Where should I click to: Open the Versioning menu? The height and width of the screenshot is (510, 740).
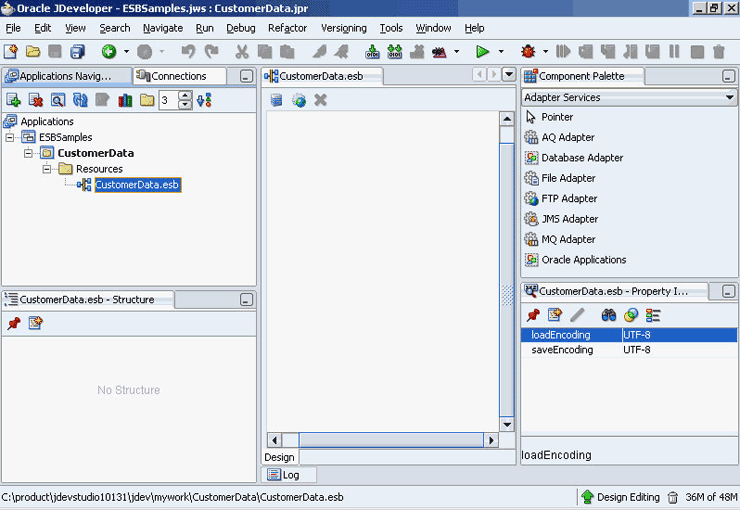click(344, 28)
